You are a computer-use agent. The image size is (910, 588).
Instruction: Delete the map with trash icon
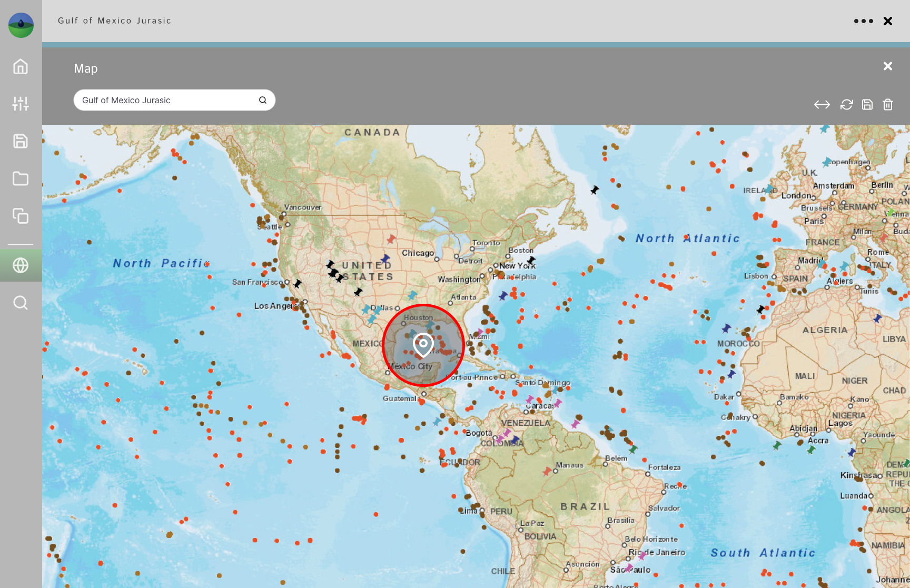coord(888,105)
